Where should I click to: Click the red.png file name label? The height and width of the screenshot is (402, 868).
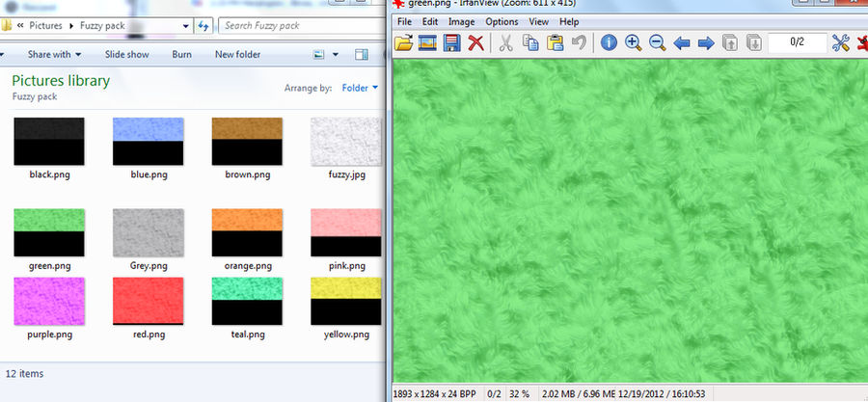pos(149,335)
